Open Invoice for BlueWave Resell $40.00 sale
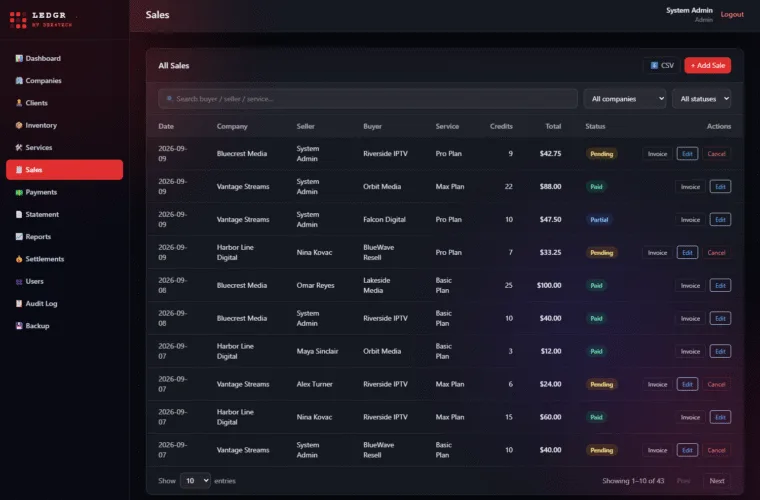Screen dimensions: 760x500 (x=657, y=450)
